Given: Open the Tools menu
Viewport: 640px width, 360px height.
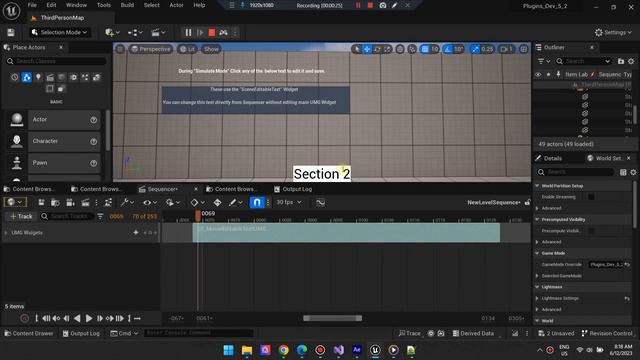Looking at the screenshot, I should (104, 5).
